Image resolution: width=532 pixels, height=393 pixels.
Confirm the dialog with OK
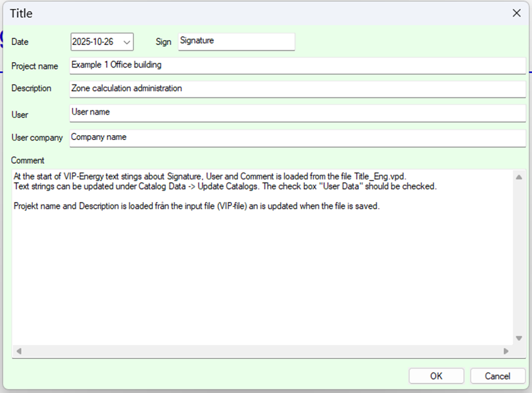436,376
